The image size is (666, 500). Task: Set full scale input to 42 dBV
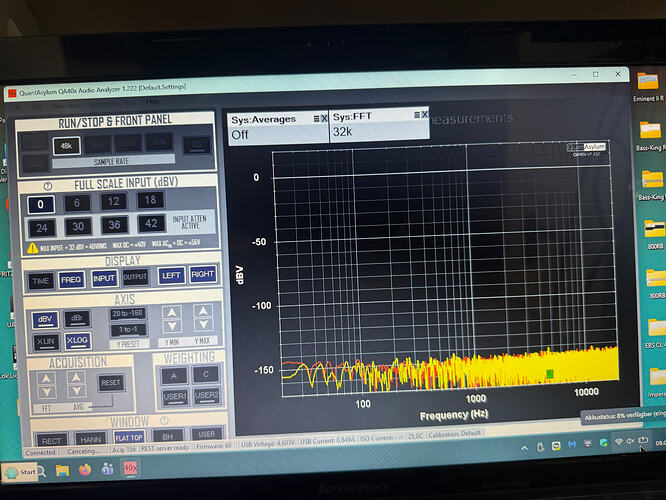[x=151, y=223]
